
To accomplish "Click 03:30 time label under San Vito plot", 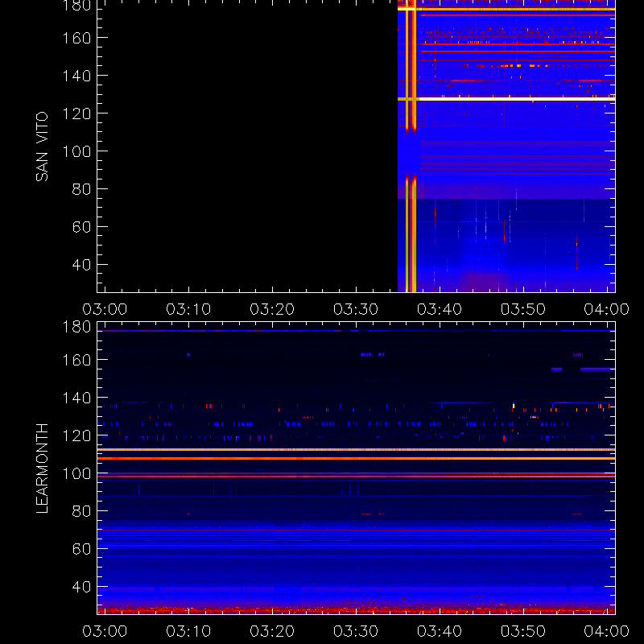I will click(x=356, y=309).
